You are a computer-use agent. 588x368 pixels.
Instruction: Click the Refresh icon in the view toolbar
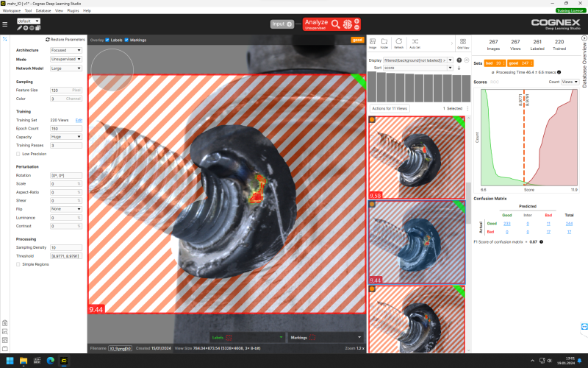[398, 43]
